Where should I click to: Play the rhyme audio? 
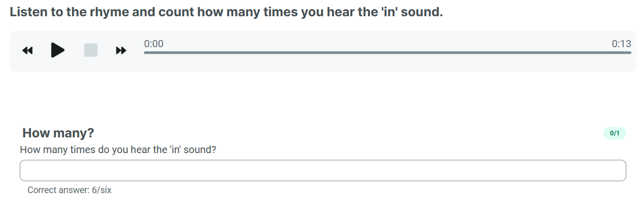[x=58, y=50]
